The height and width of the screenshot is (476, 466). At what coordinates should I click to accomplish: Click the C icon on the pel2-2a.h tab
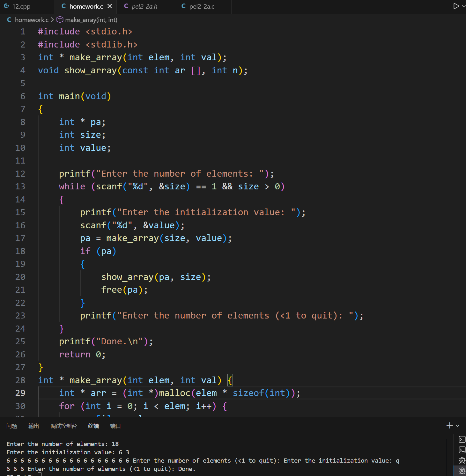coord(126,6)
